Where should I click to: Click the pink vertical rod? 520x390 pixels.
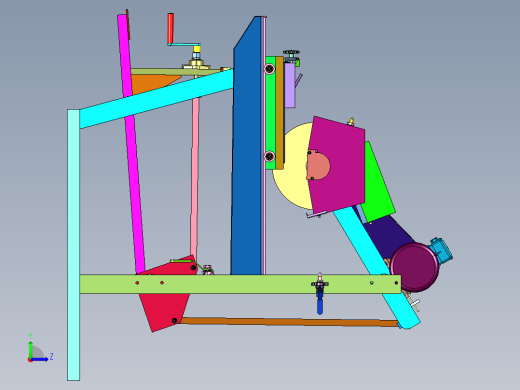click(x=195, y=177)
